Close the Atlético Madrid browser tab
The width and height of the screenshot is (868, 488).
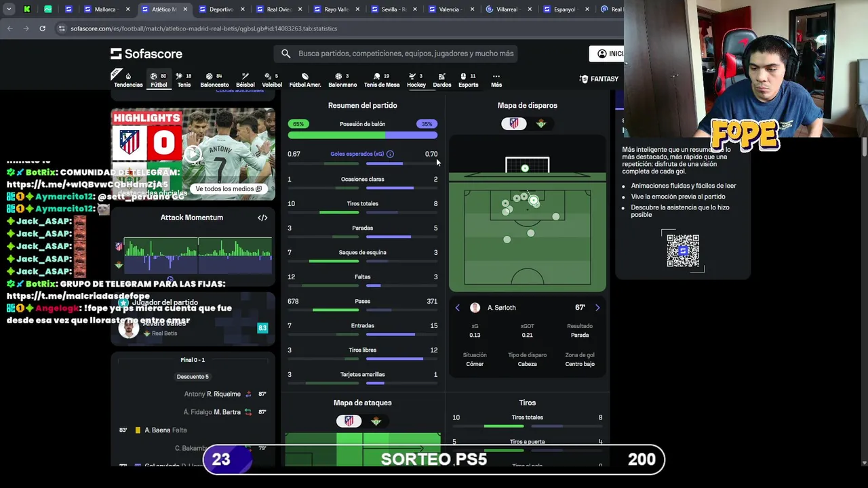point(185,9)
